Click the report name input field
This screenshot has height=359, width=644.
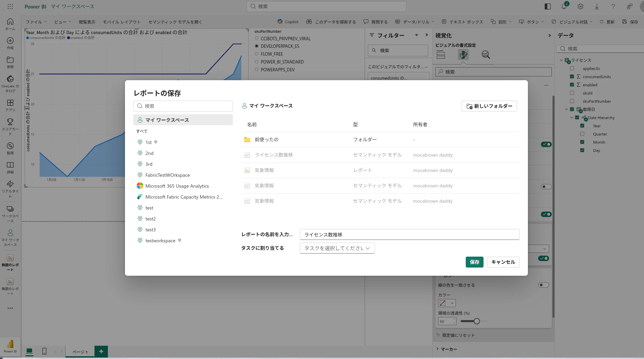pyautogui.click(x=409, y=234)
